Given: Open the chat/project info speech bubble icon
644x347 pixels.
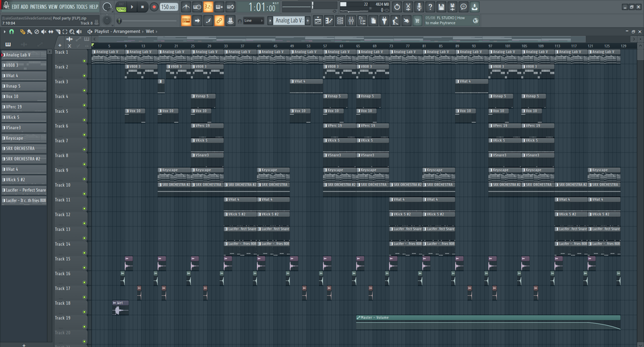Looking at the screenshot, I should (x=463, y=7).
